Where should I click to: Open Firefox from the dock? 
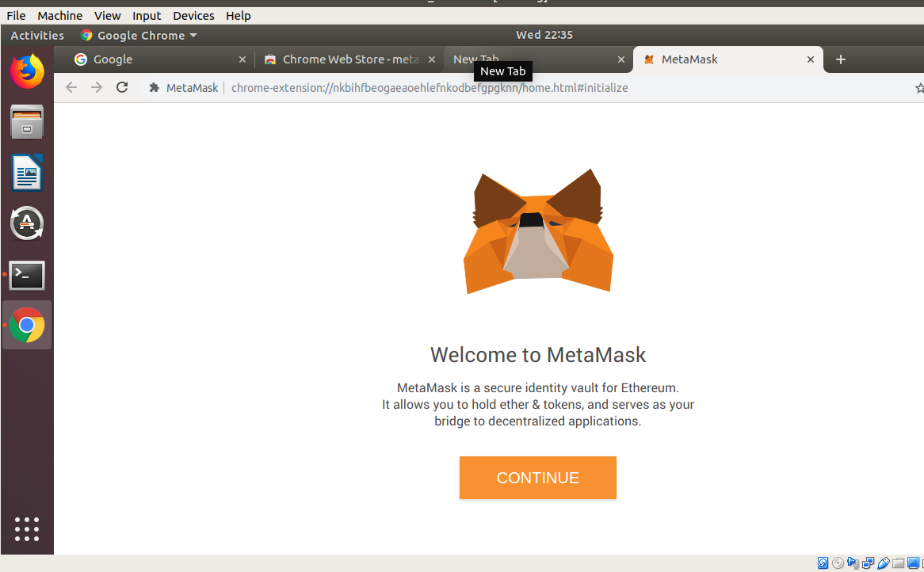pyautogui.click(x=27, y=71)
